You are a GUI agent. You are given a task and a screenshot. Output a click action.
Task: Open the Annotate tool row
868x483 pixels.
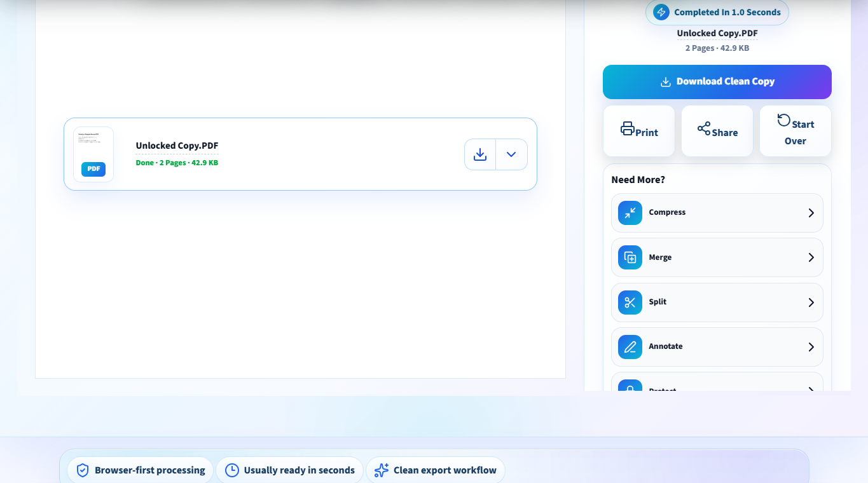(717, 347)
